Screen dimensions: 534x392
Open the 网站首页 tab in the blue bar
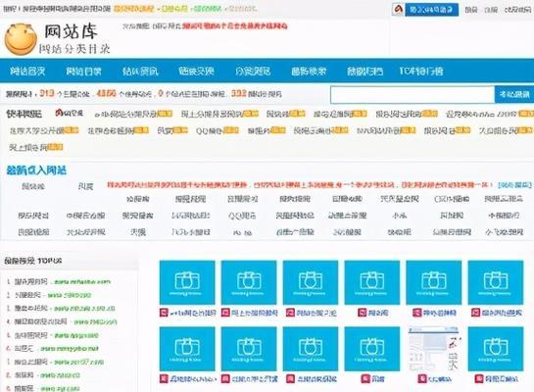coord(27,71)
